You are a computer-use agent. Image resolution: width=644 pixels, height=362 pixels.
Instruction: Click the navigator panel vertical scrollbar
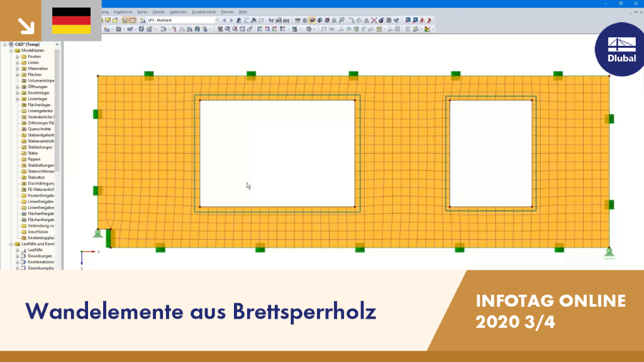[57, 111]
